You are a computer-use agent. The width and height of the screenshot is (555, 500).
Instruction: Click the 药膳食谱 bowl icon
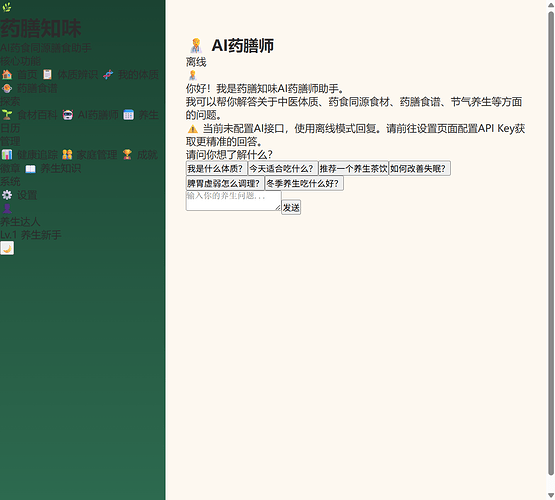coord(7,88)
